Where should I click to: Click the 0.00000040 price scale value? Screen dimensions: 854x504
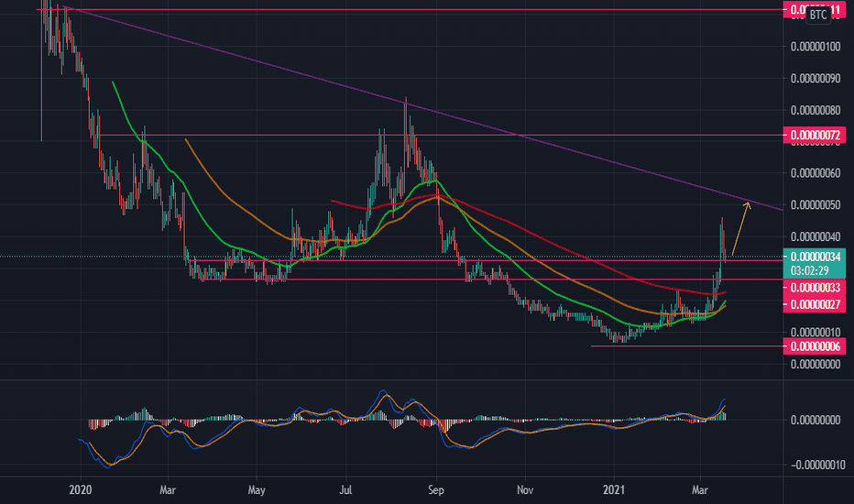[816, 236]
